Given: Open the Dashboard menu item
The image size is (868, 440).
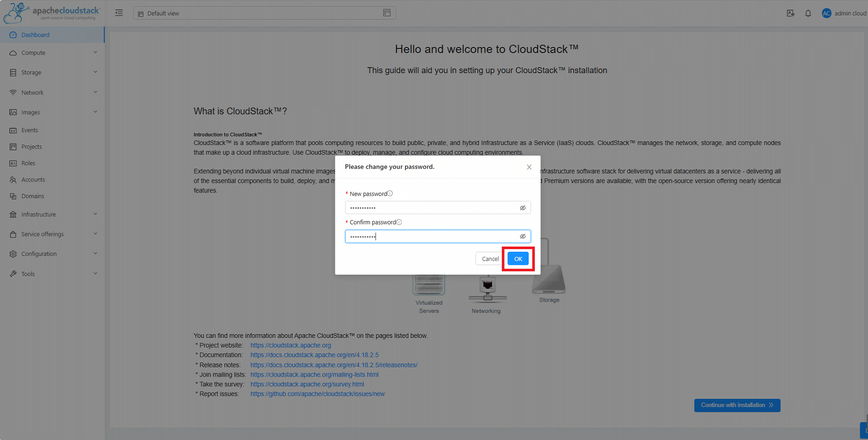Looking at the screenshot, I should pyautogui.click(x=52, y=35).
